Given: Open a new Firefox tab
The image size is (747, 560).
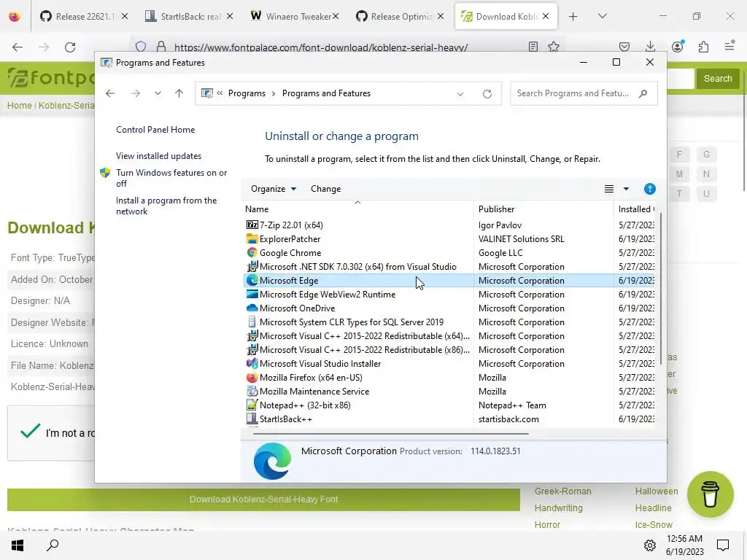Looking at the screenshot, I should coord(573,17).
